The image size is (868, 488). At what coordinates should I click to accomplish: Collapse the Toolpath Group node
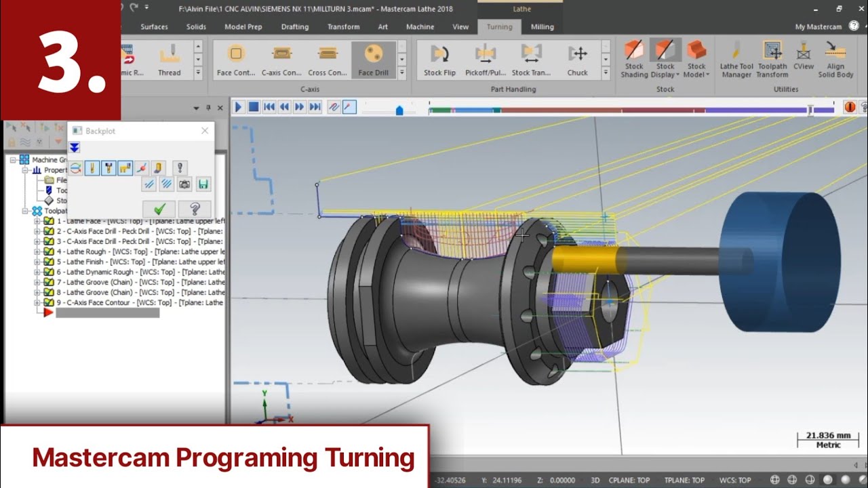[x=26, y=211]
